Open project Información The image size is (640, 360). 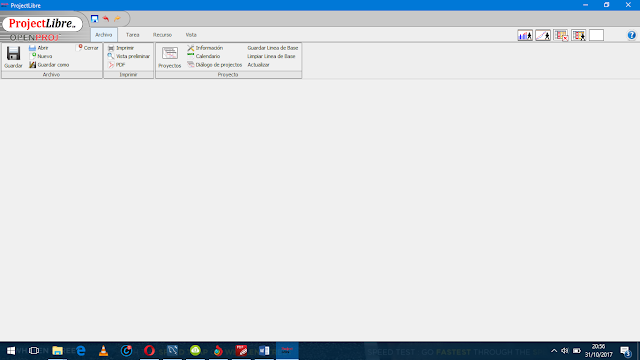[205, 48]
